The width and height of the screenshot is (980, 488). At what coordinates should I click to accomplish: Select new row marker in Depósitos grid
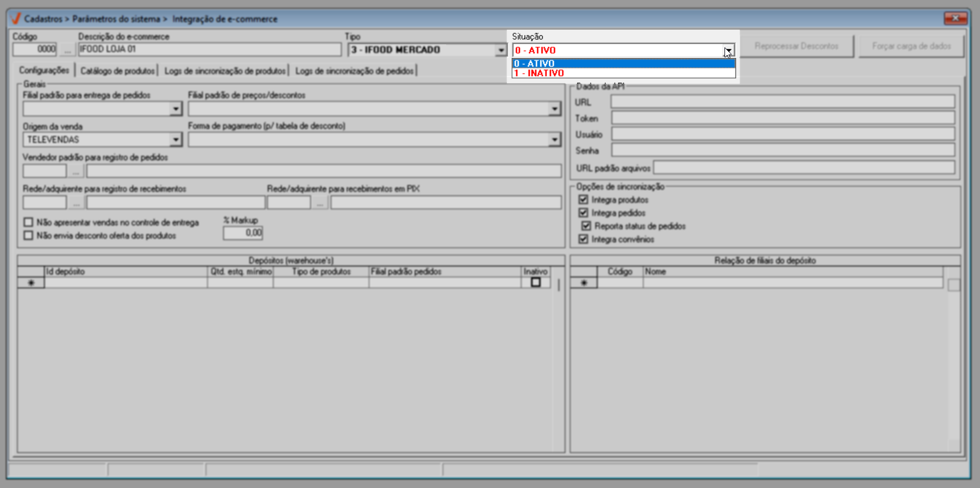pos(31,283)
